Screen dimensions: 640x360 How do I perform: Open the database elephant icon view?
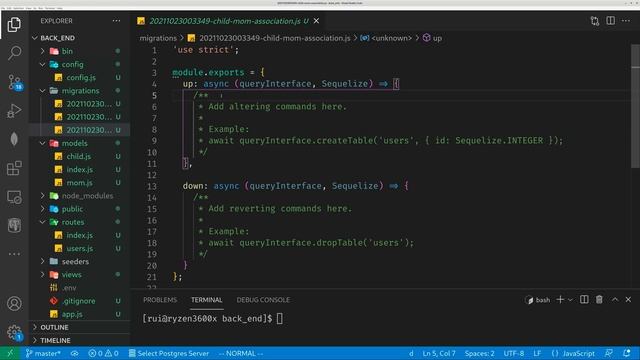tap(14, 225)
